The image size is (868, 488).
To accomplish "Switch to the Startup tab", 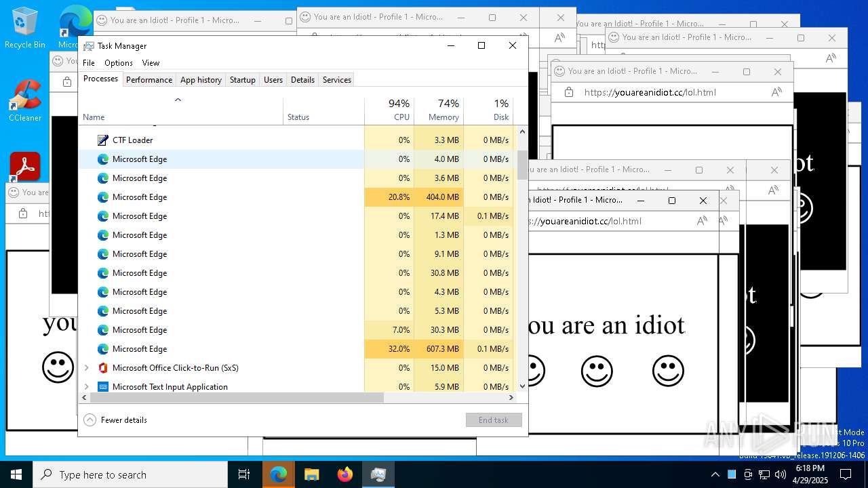I will (x=242, y=80).
